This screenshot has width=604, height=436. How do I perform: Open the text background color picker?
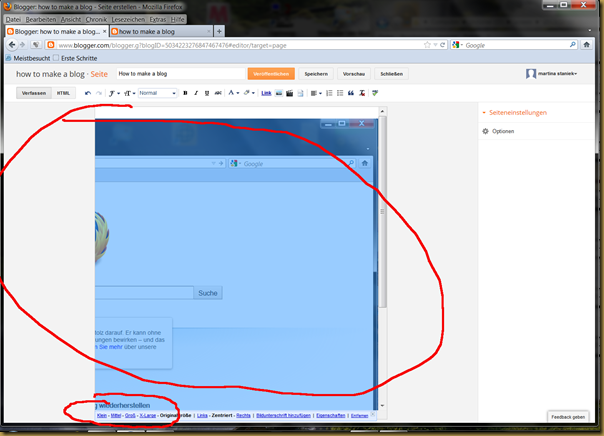249,93
